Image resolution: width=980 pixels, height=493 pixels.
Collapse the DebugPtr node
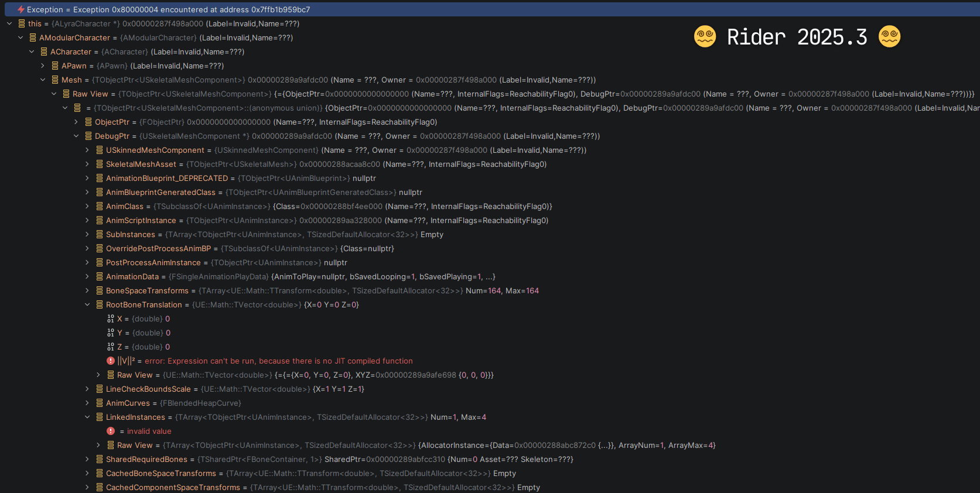76,136
